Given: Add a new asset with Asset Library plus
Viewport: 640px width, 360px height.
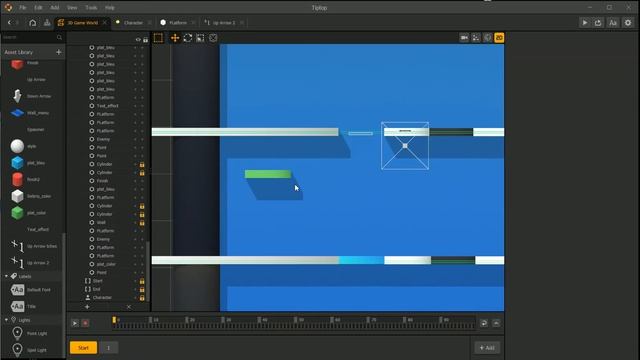Looking at the screenshot, I should (58, 52).
